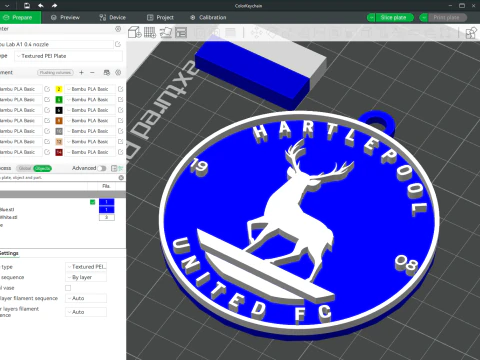Open the Lab A1 0.4 nozzle printer selector
480x360 pixels.
(56, 44)
